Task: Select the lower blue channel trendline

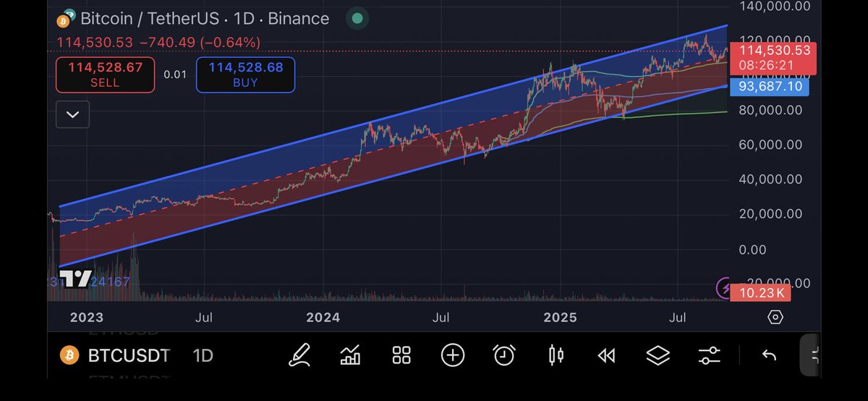Action: click(393, 176)
